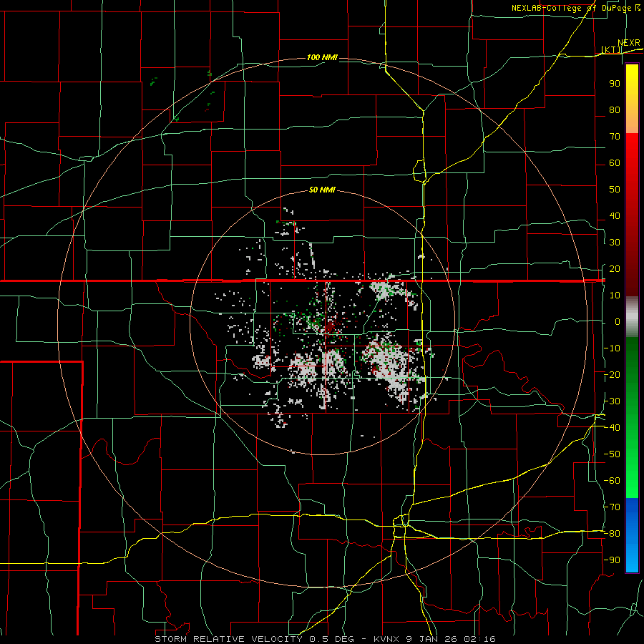Pick the red segment of the color bar
644x644 pixels.
[x=632, y=215]
